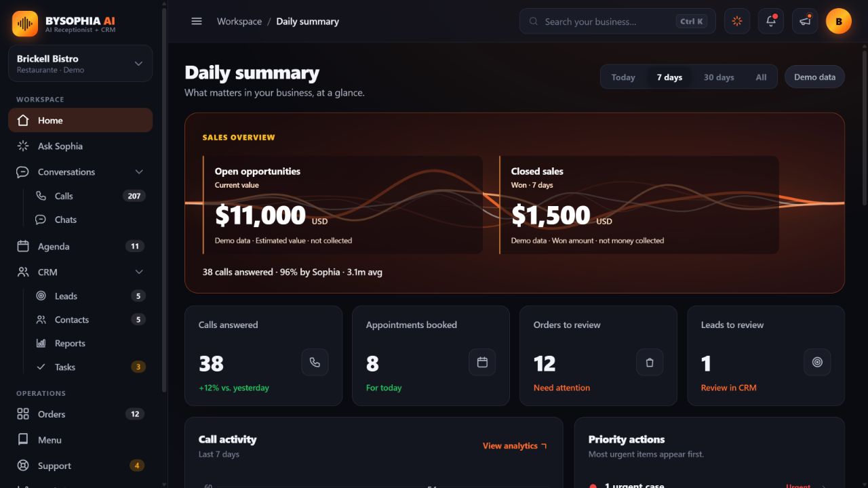The height and width of the screenshot is (488, 868).
Task: Open Calls in the sidebar
Action: (x=90, y=196)
